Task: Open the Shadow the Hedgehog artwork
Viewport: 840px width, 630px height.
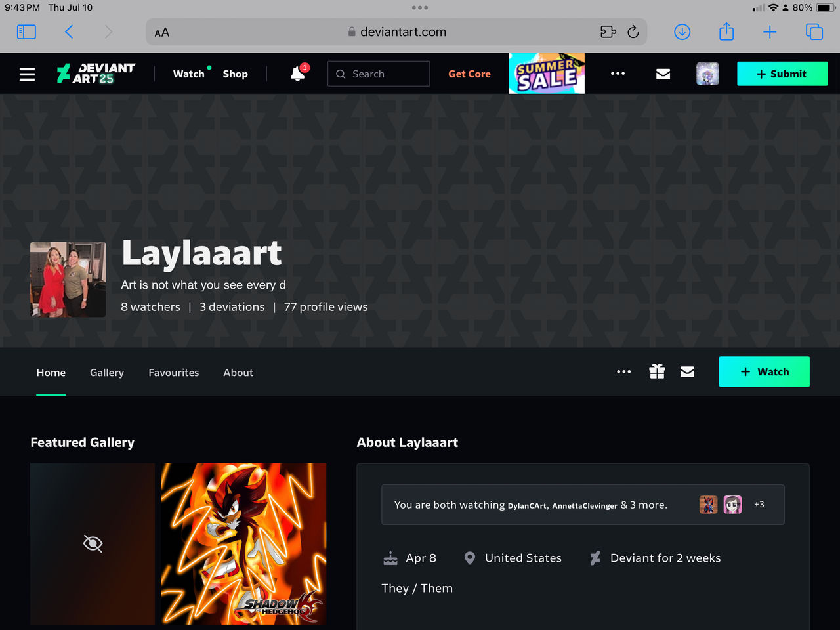Action: tap(243, 543)
